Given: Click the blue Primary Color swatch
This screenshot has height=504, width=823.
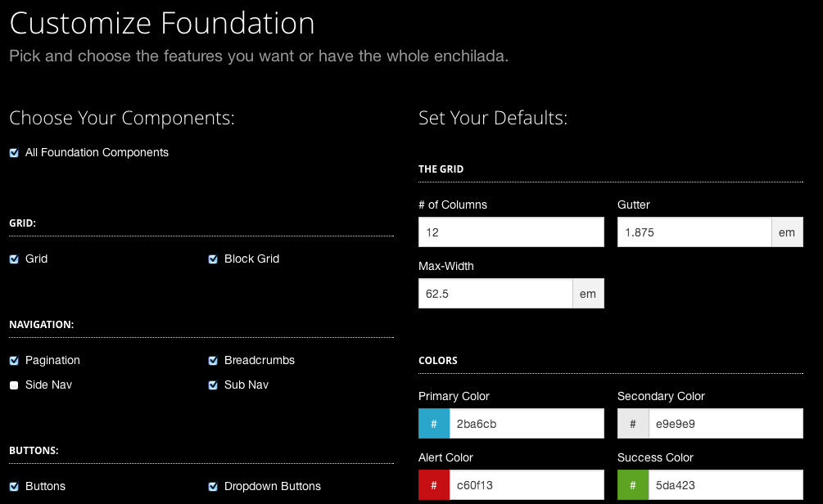Looking at the screenshot, I should point(433,424).
